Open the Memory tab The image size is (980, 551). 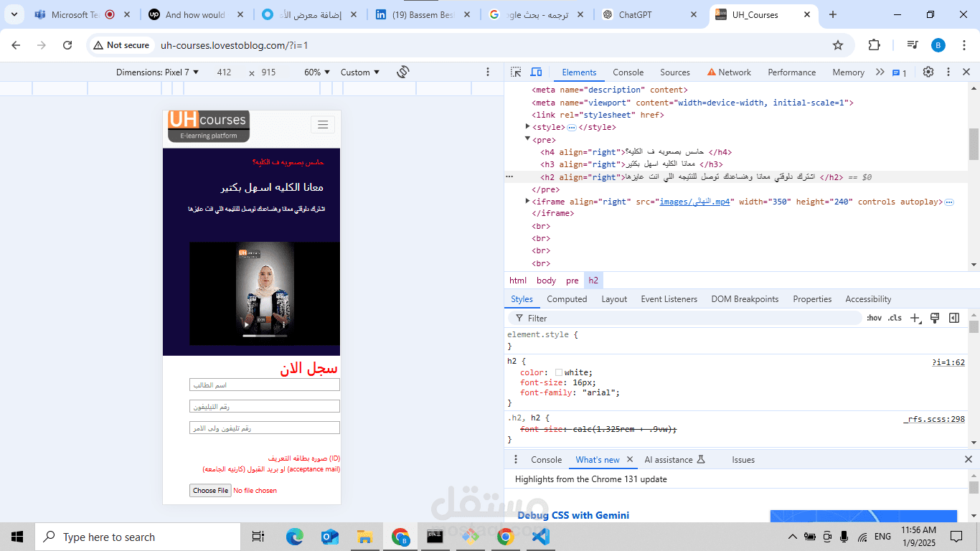[x=848, y=72]
